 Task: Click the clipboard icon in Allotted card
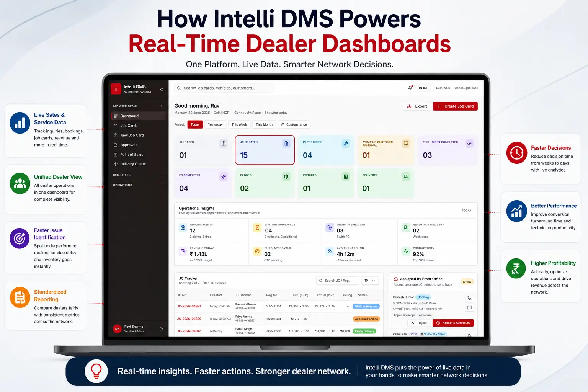pos(224,144)
